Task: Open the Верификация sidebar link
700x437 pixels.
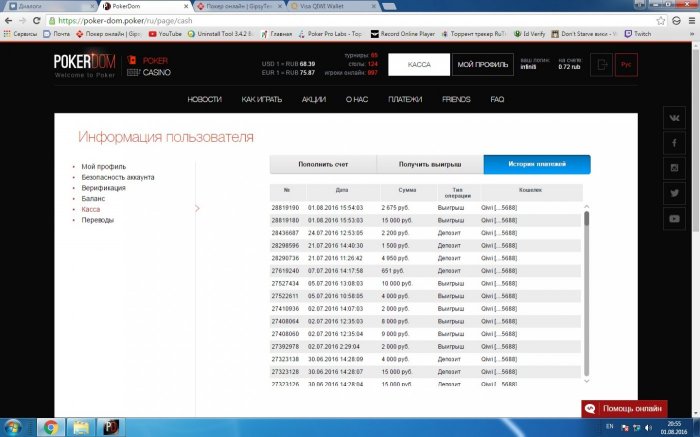Action: point(103,188)
